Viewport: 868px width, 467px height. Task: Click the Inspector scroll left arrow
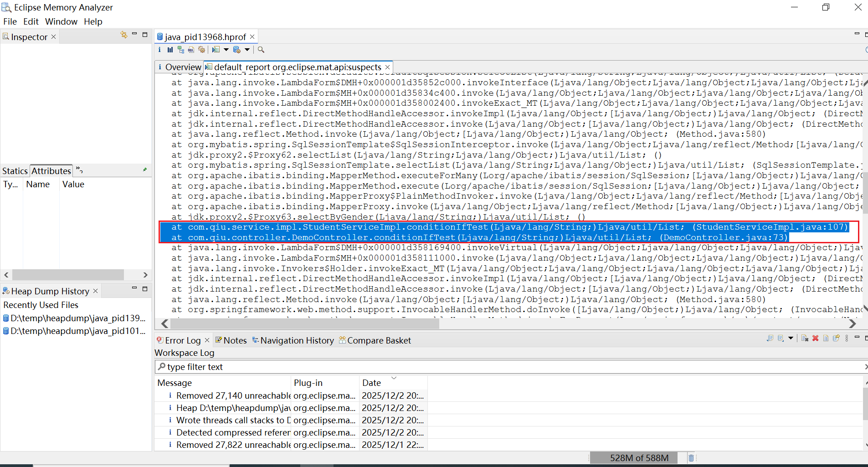click(6, 275)
